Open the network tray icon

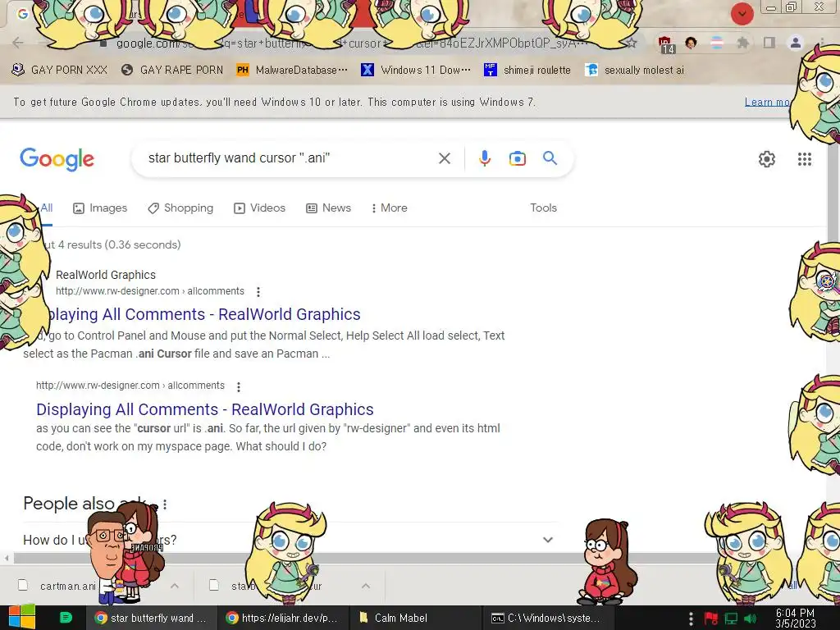pos(731,619)
